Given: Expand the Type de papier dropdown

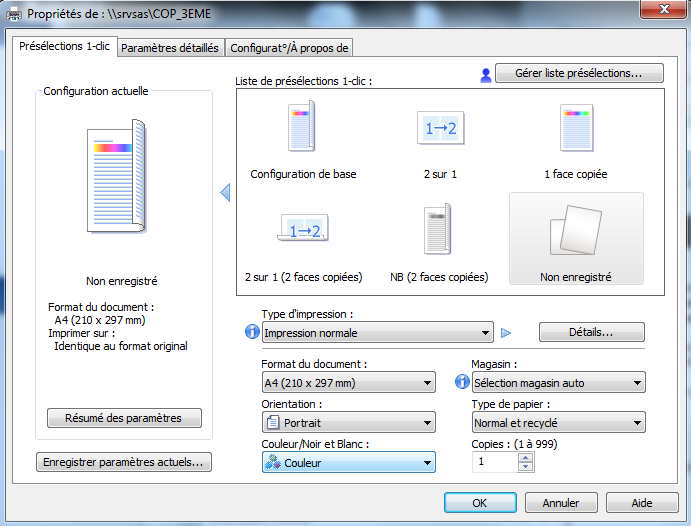Looking at the screenshot, I should [x=558, y=423].
